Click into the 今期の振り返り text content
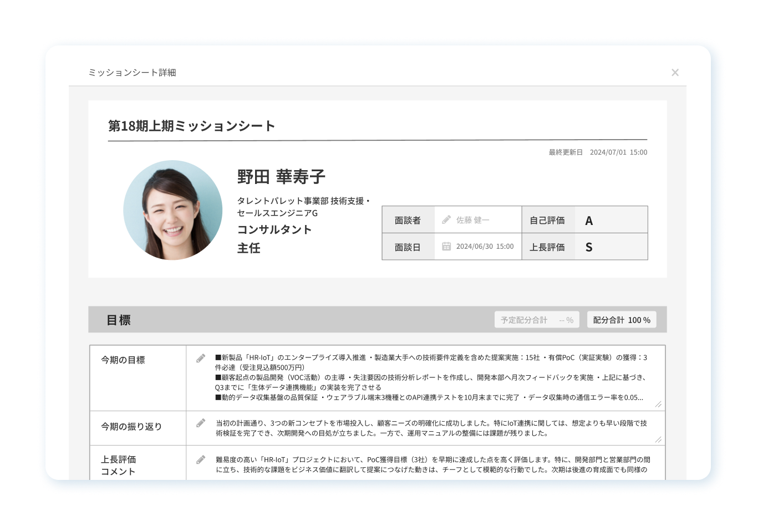The height and width of the screenshot is (532, 763). (430, 428)
